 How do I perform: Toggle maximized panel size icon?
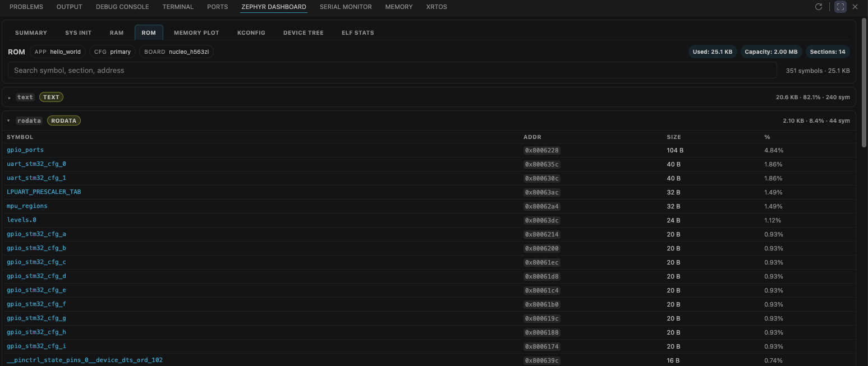[x=840, y=7]
